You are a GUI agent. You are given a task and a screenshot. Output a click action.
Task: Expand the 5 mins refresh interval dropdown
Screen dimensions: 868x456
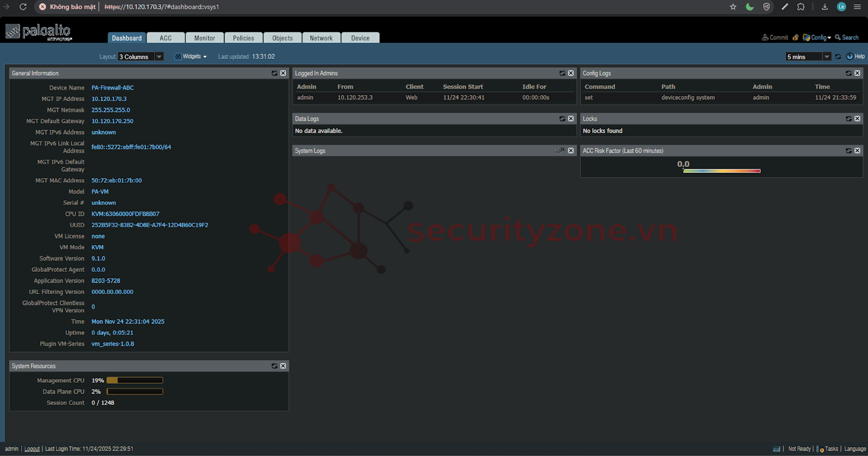tap(826, 57)
